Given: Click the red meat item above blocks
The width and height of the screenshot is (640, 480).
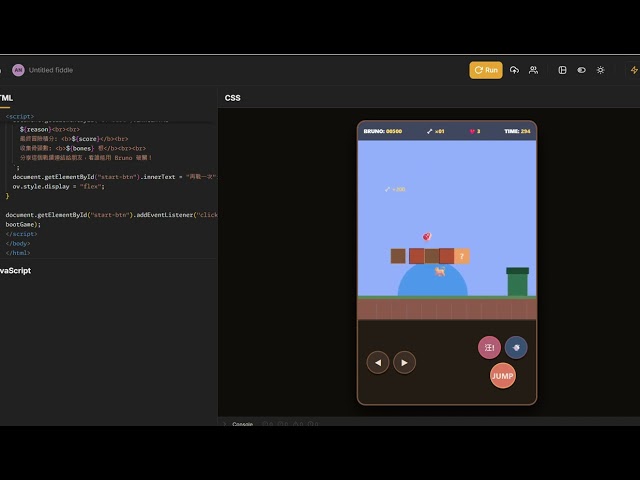Looking at the screenshot, I should 427,236.
